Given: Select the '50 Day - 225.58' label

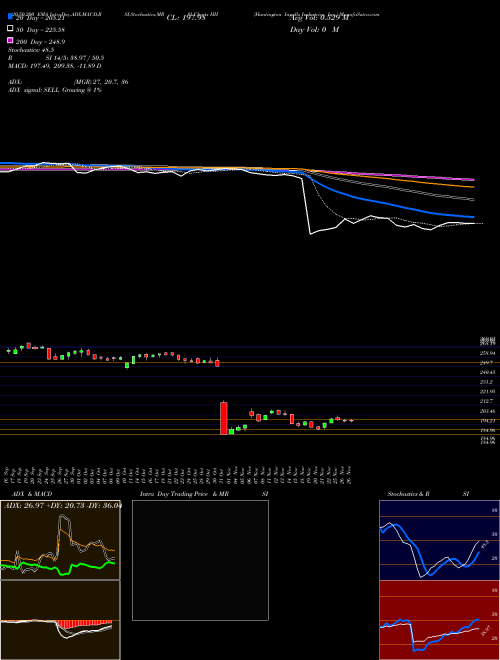Looking at the screenshot, I should [x=40, y=29].
